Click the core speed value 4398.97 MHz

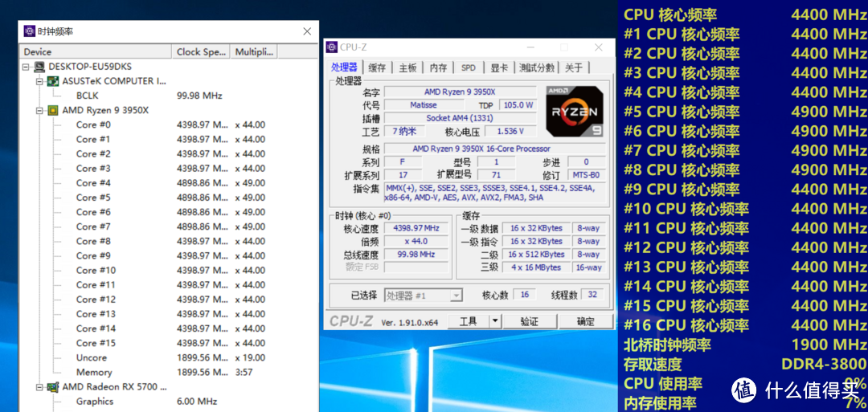(416, 228)
